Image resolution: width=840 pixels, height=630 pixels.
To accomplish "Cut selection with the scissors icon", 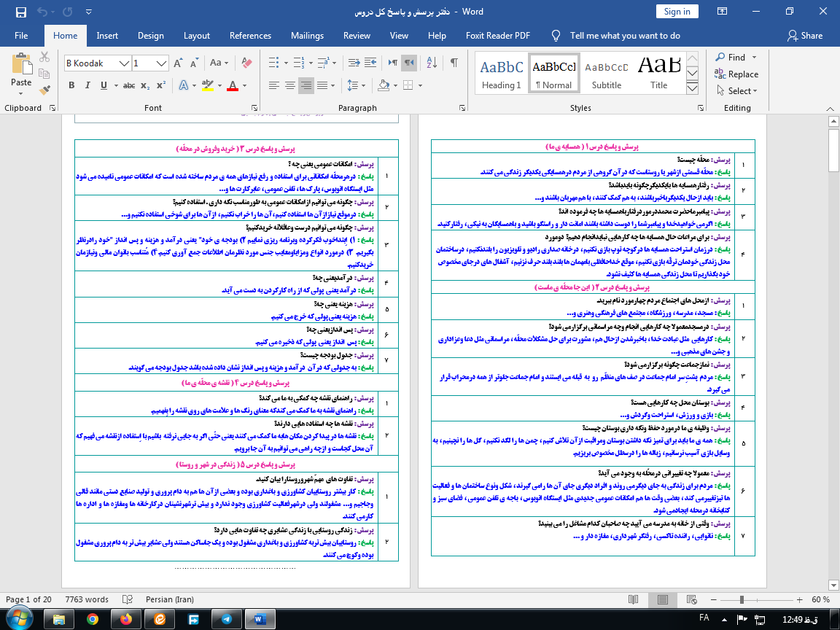I will [44, 57].
